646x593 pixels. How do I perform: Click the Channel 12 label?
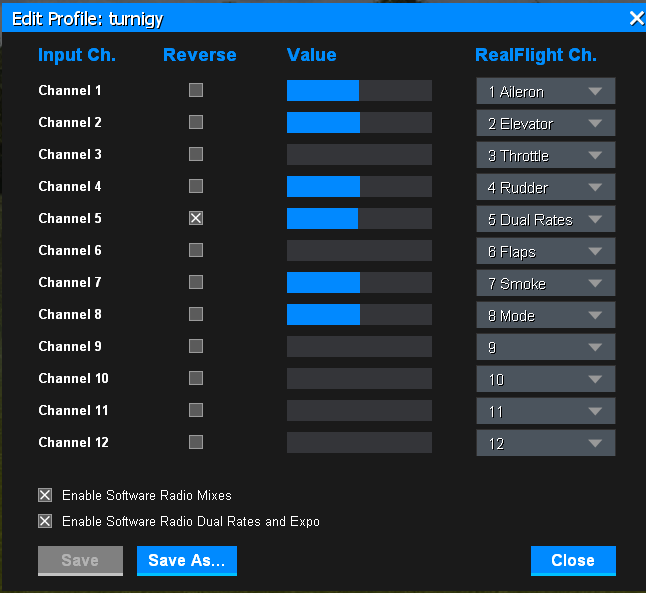(73, 442)
